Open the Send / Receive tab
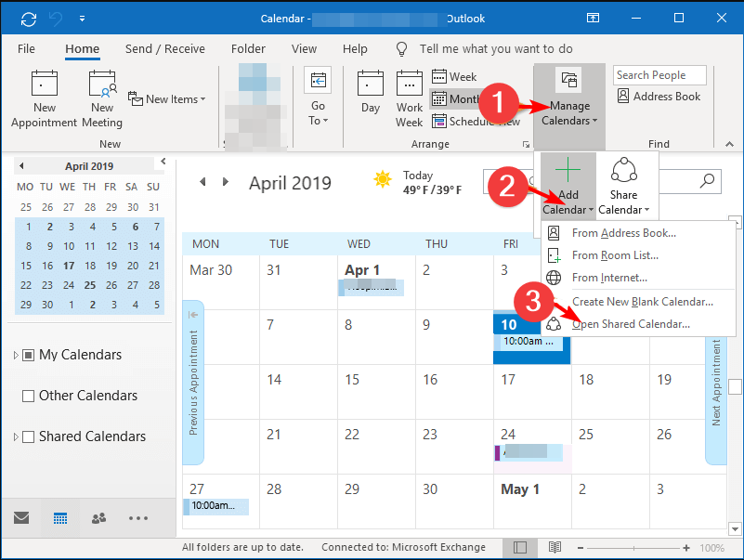Image resolution: width=744 pixels, height=560 pixels. point(165,48)
